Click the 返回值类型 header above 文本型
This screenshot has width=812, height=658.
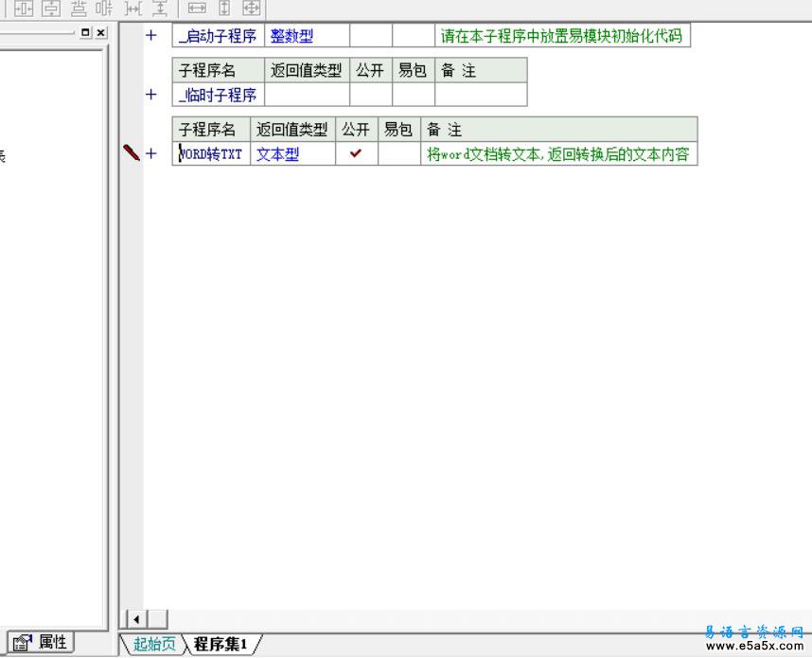tap(293, 130)
